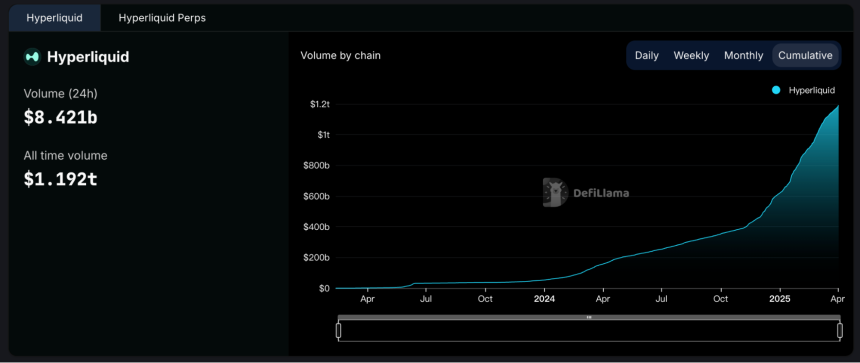Open the Hyperliquid Perps tab
This screenshot has width=860, height=363.
(162, 18)
